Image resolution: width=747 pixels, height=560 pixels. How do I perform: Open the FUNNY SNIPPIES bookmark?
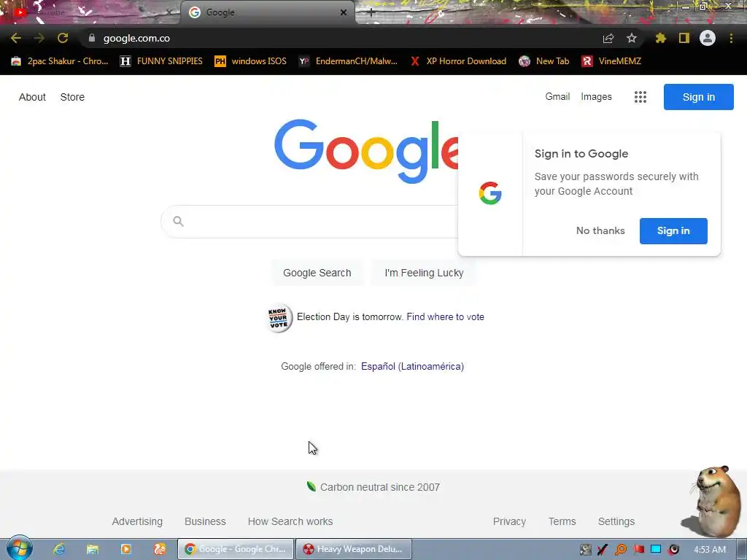tap(161, 61)
